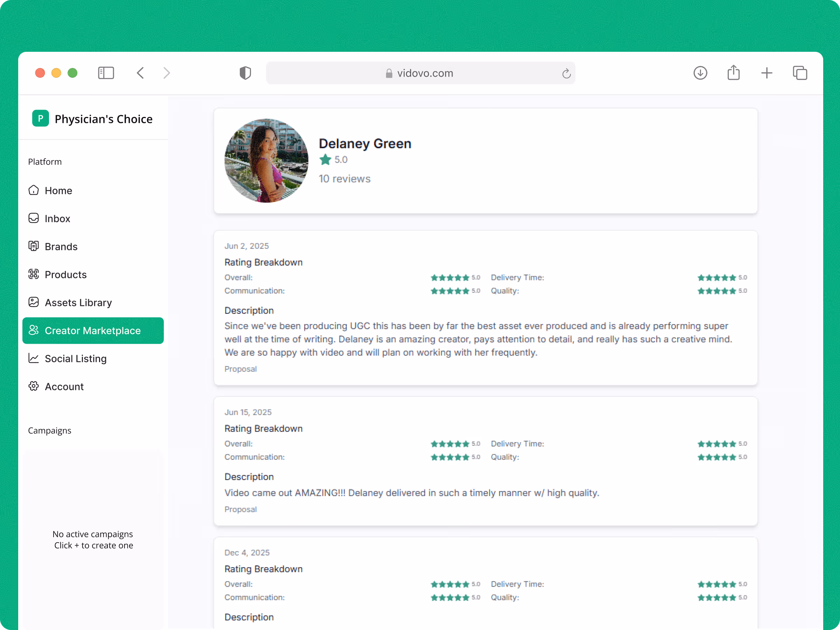840x630 pixels.
Task: Show tab overview icon
Action: [x=800, y=73]
